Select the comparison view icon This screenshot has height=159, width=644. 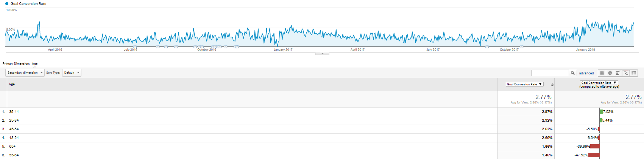(626, 73)
